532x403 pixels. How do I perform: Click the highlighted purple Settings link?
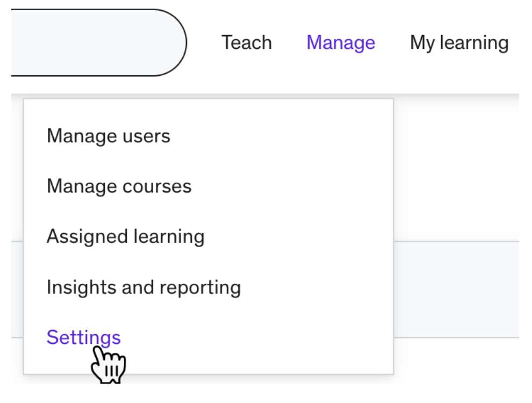point(83,337)
